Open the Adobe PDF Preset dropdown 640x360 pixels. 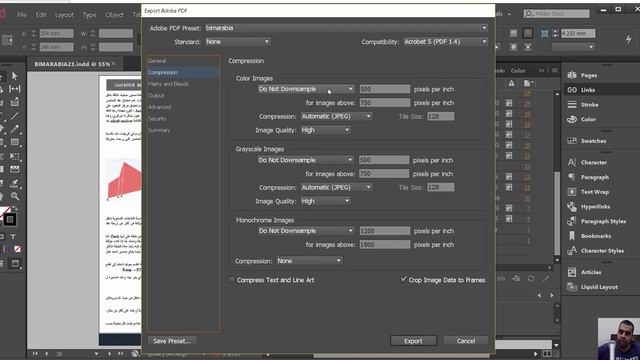[x=346, y=28]
